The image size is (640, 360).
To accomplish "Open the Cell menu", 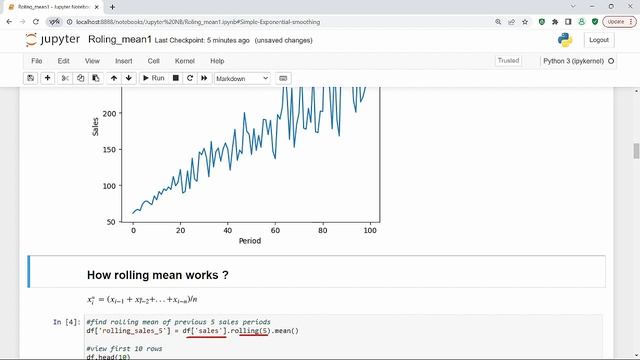I will [x=153, y=61].
